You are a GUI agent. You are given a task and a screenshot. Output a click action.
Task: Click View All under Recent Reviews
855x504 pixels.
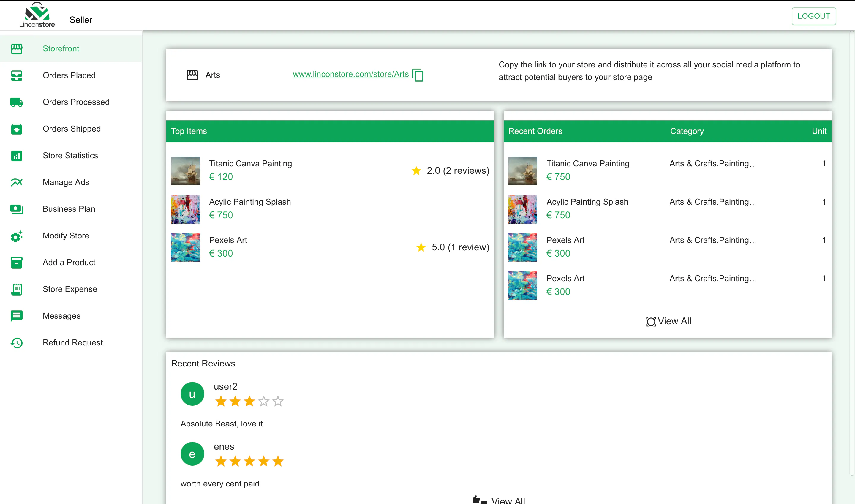(x=508, y=500)
